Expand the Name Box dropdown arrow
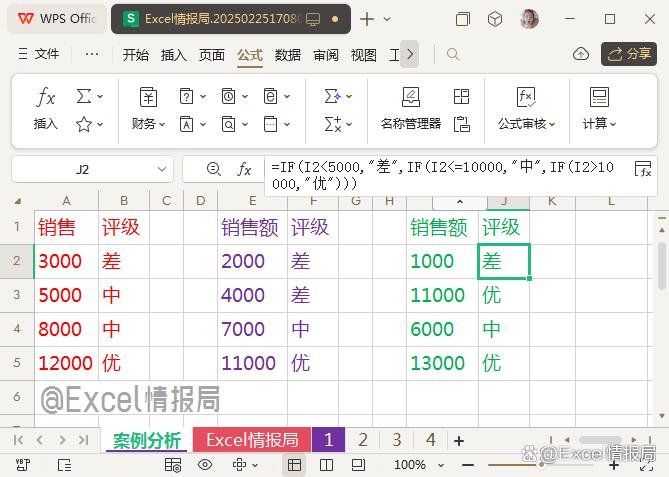The height and width of the screenshot is (477, 669). coord(163,170)
